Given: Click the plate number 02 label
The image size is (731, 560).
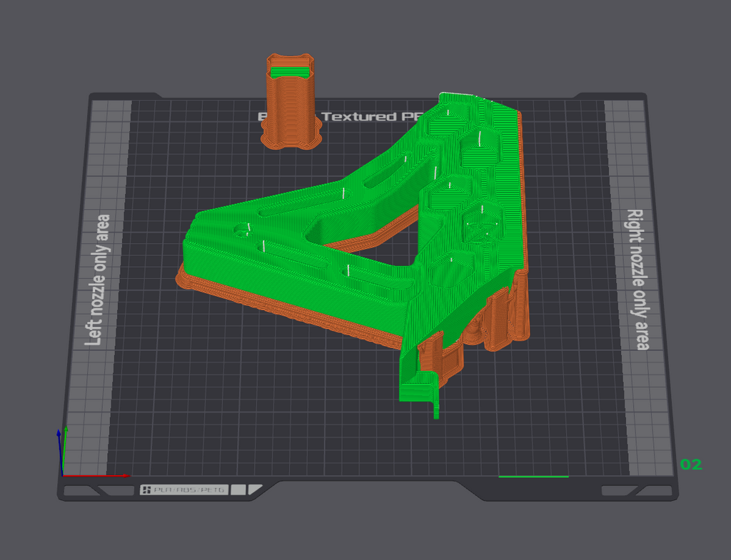Looking at the screenshot, I should click(x=691, y=464).
